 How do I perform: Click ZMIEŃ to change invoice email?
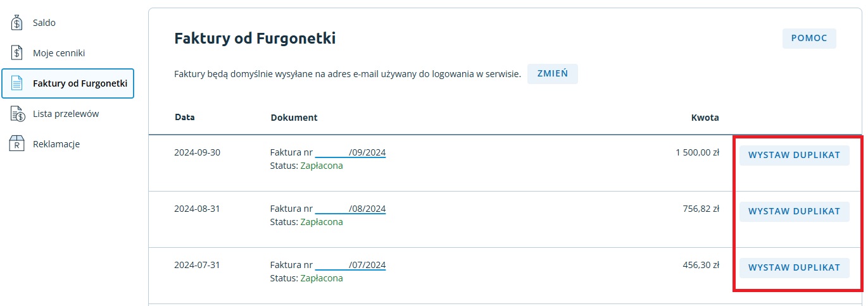(x=552, y=73)
